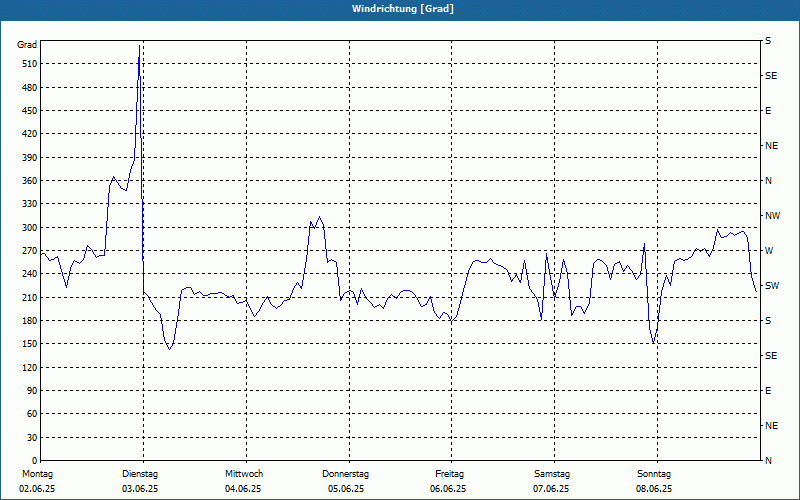This screenshot has height=500, width=800.
Task: Pick the 390 degree axis label
Action: (30, 157)
